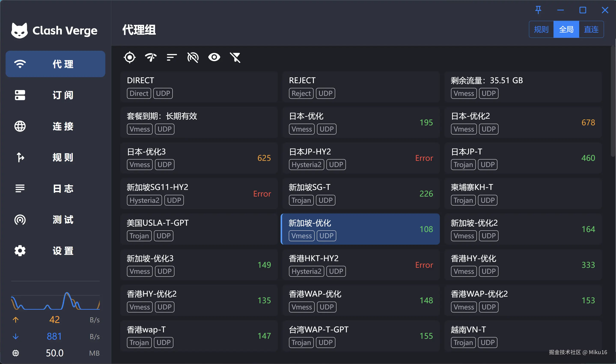Image resolution: width=616 pixels, height=364 pixels.
Task: Select 直连 direct mode
Action: point(591,30)
